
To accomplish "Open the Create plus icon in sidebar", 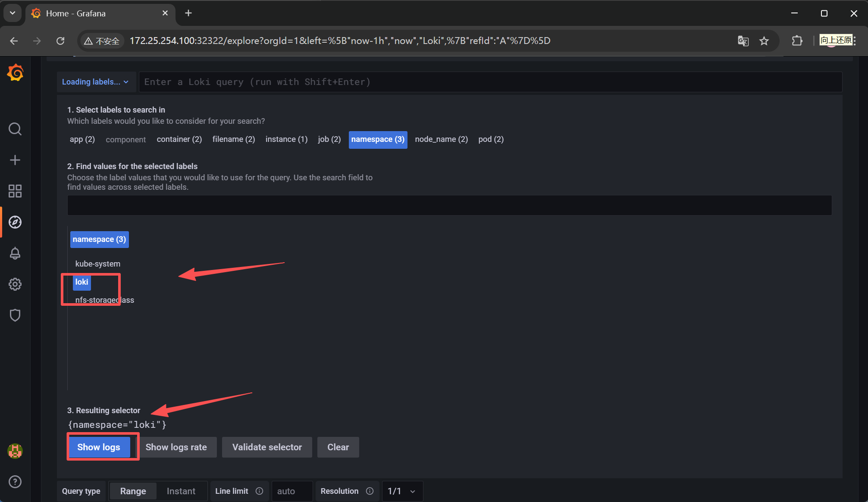I will click(15, 160).
